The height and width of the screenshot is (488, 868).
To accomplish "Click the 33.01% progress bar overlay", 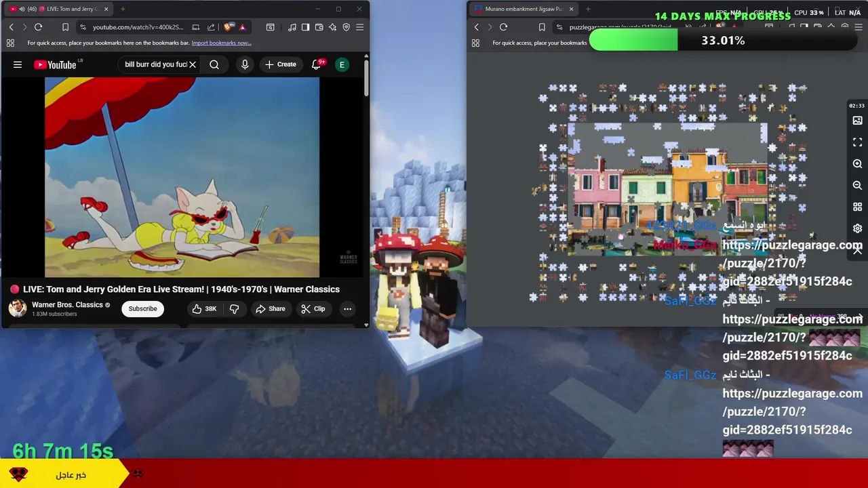I will (723, 41).
